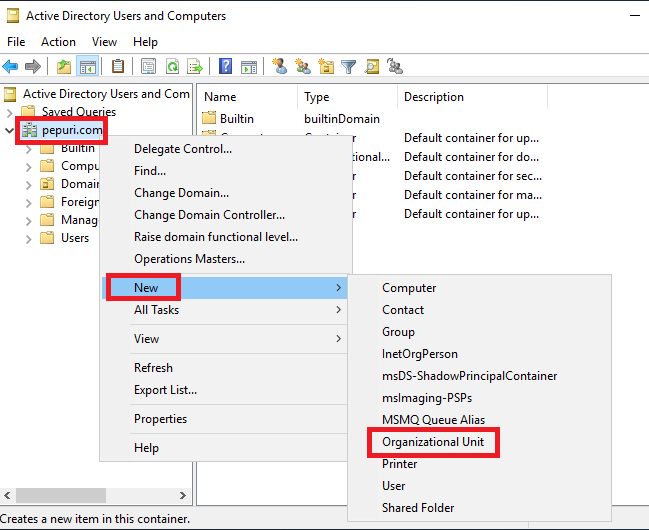This screenshot has width=649, height=530.
Task: Click the Refresh toolbar icon
Action: 172,66
